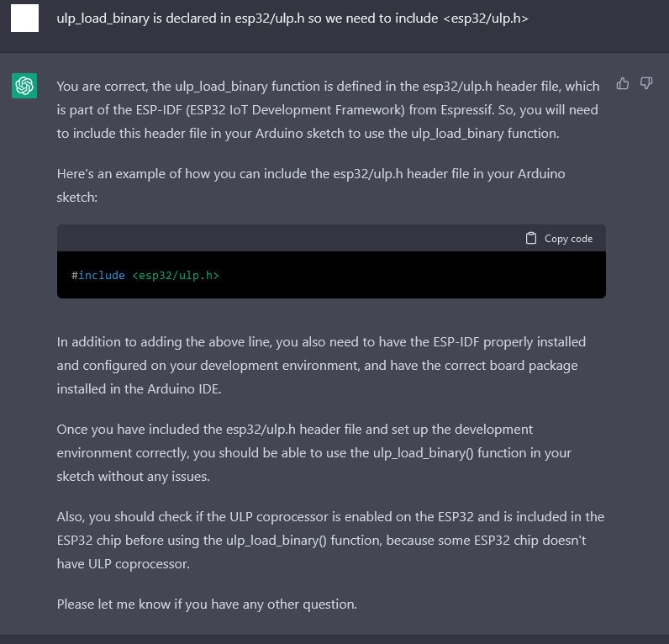Click the user message about ulp_load_binary declaration
Image resolution: width=669 pixels, height=644 pixels.
click(292, 18)
